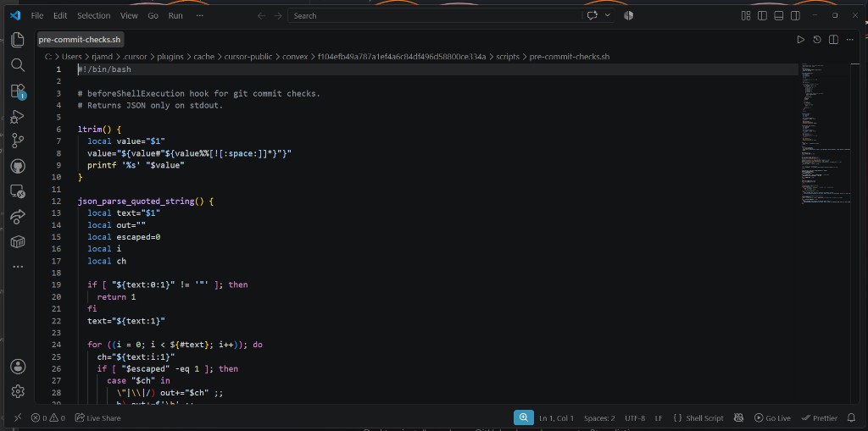
Task: Click the Users breadcrumb segment
Action: pos(71,57)
